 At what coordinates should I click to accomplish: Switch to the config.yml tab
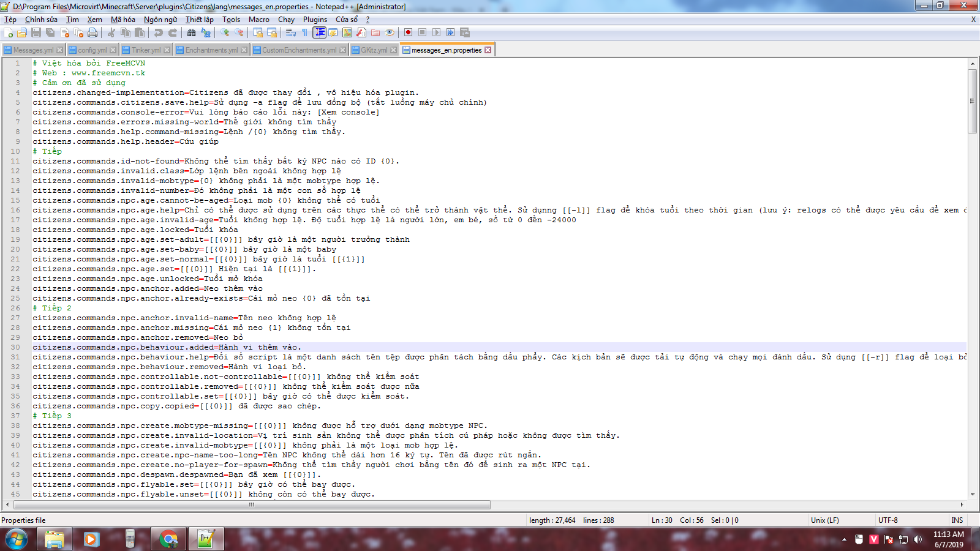pos(92,50)
